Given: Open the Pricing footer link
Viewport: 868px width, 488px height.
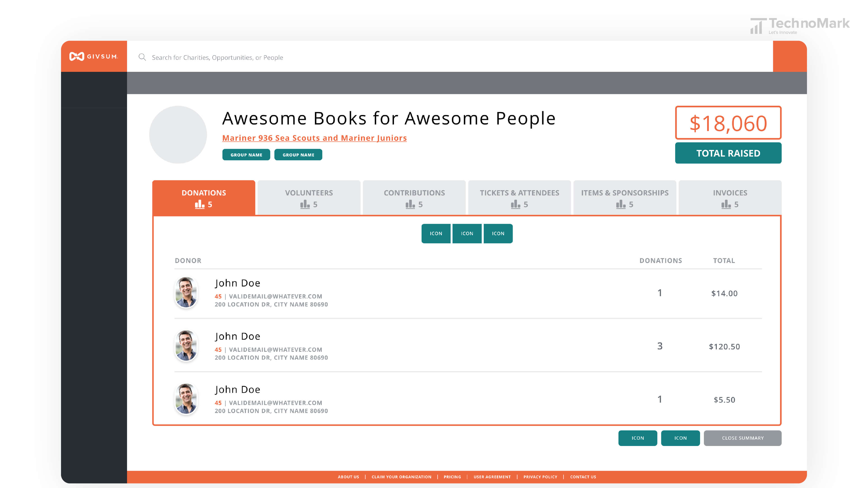Looking at the screenshot, I should (452, 477).
